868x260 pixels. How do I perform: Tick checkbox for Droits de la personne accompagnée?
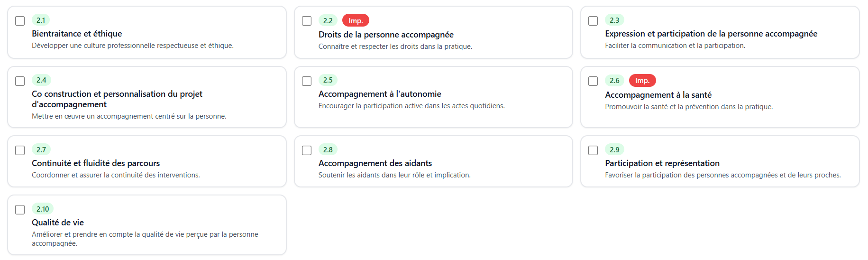[x=307, y=21]
